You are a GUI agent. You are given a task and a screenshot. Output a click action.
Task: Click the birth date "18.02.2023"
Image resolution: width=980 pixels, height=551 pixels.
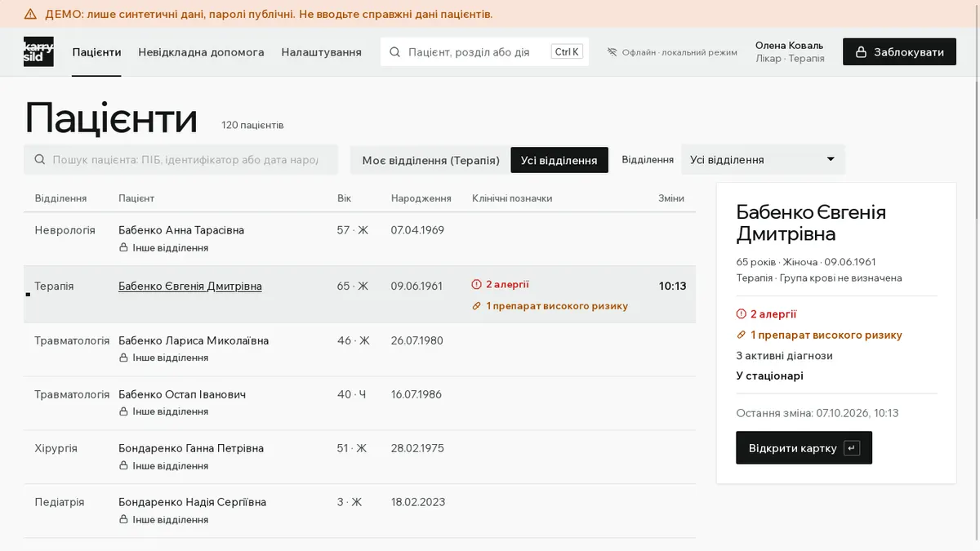[418, 502]
